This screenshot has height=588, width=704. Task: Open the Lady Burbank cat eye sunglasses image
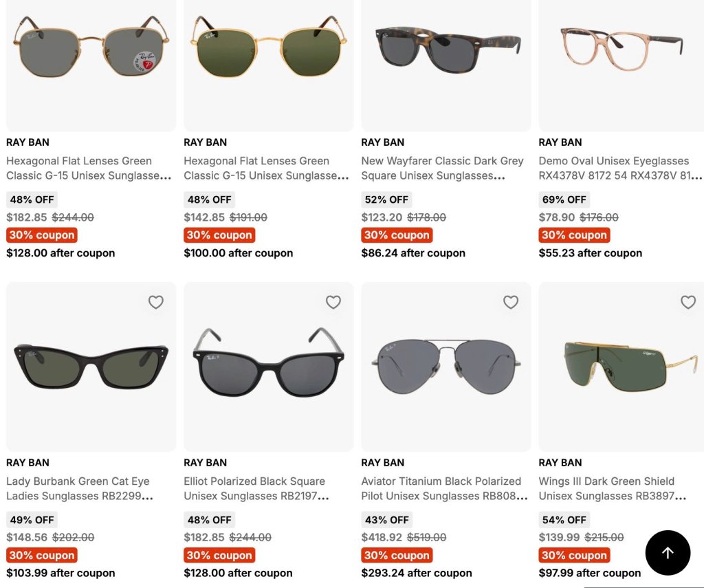[91, 367]
